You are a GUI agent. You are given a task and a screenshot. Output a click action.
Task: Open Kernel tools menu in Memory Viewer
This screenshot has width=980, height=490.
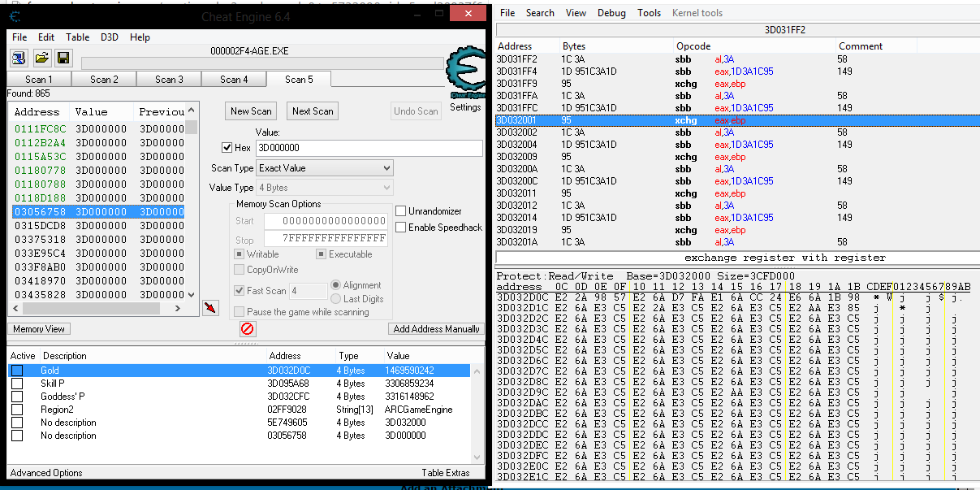coord(697,13)
